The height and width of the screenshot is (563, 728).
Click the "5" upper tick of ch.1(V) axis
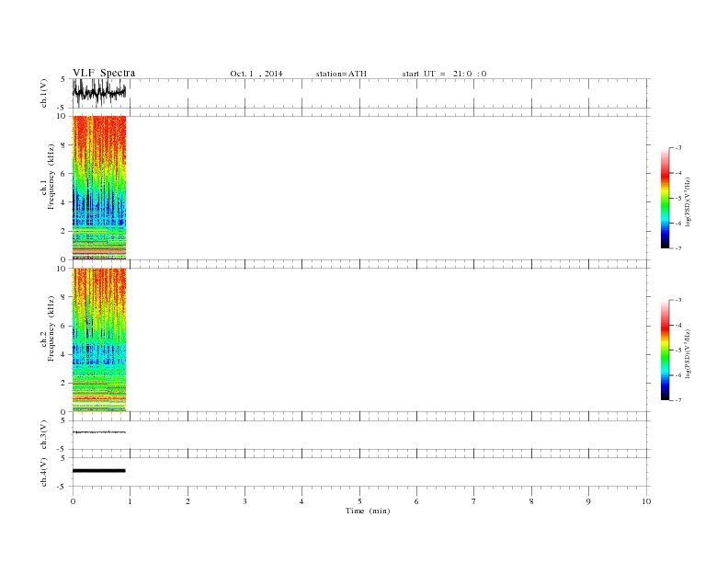63,79
